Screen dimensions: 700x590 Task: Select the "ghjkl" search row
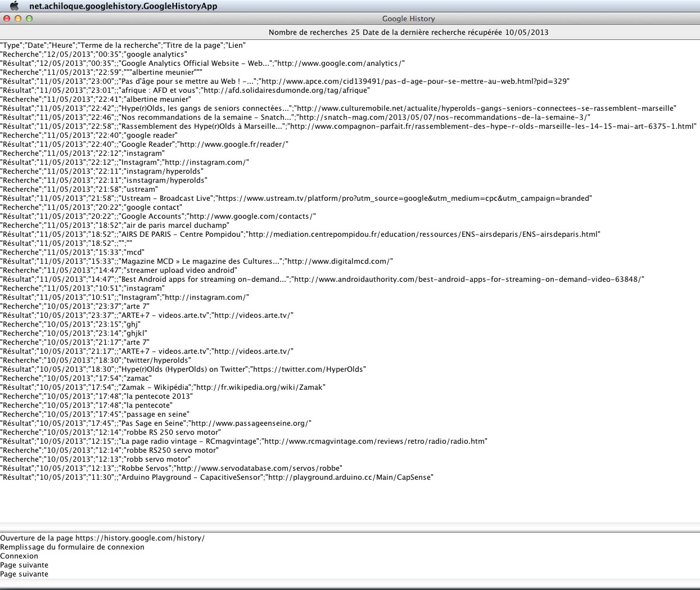click(74, 334)
